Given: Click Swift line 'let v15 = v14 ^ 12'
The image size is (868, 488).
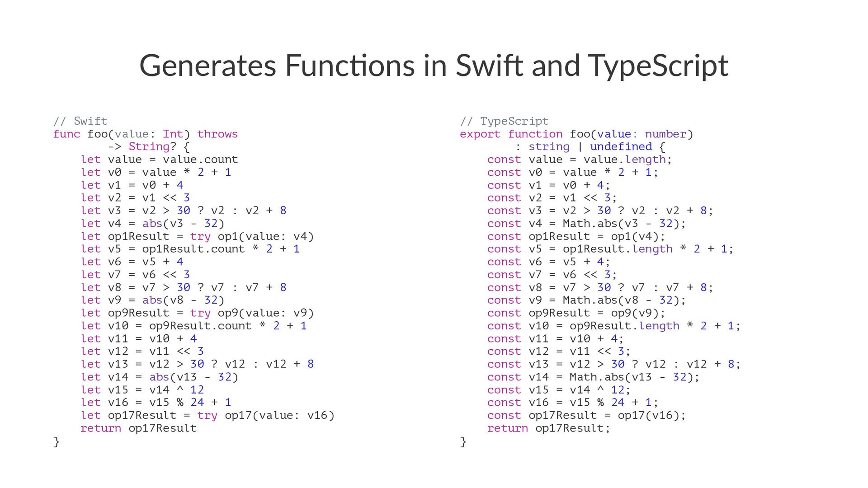Looking at the screenshot, I should pyautogui.click(x=142, y=390).
